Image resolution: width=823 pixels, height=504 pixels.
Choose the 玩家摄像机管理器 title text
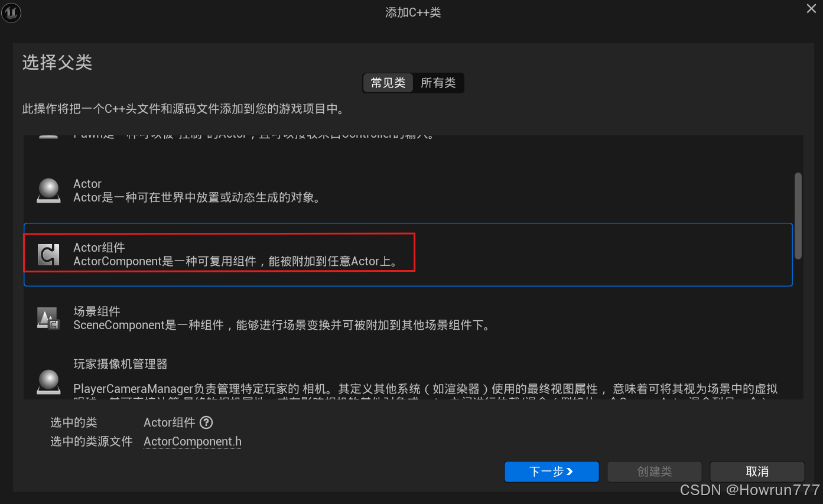click(121, 364)
